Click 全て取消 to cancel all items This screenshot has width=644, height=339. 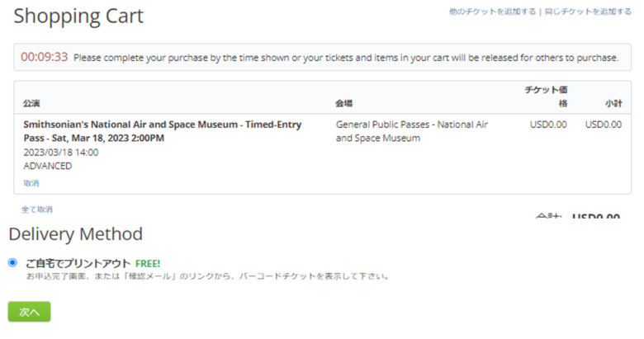[x=37, y=210]
